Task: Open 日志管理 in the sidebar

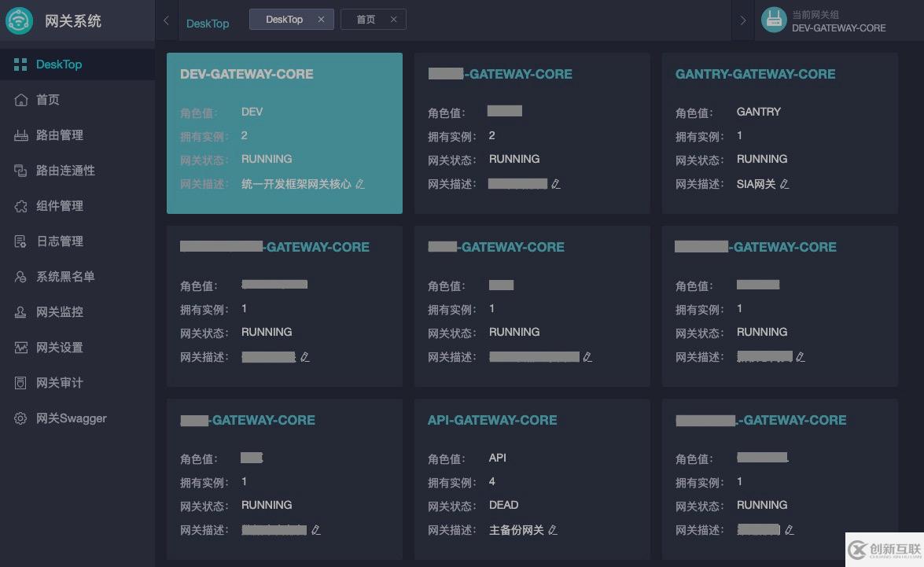Action: click(77, 241)
